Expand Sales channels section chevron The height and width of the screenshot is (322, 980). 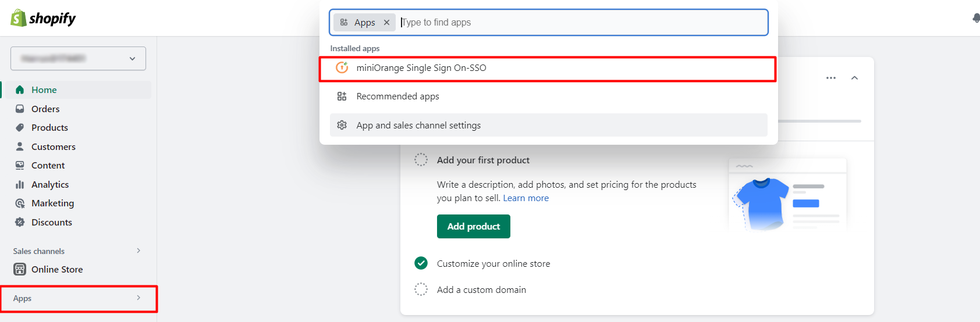point(139,251)
